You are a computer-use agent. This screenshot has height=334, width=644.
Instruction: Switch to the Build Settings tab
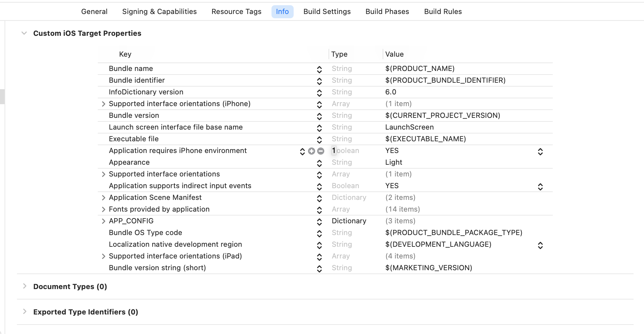tap(327, 11)
